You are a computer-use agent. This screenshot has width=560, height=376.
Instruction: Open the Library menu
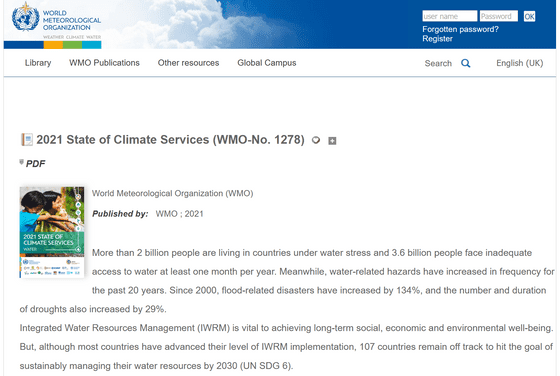pos(38,63)
